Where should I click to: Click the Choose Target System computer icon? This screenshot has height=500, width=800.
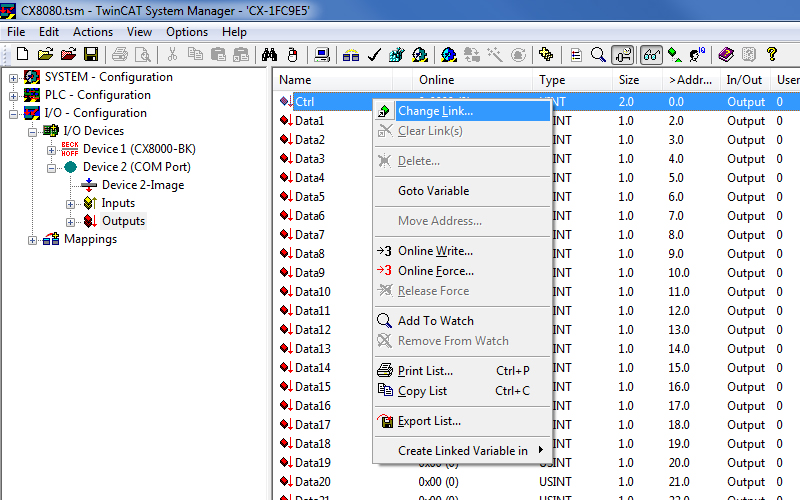tap(322, 54)
